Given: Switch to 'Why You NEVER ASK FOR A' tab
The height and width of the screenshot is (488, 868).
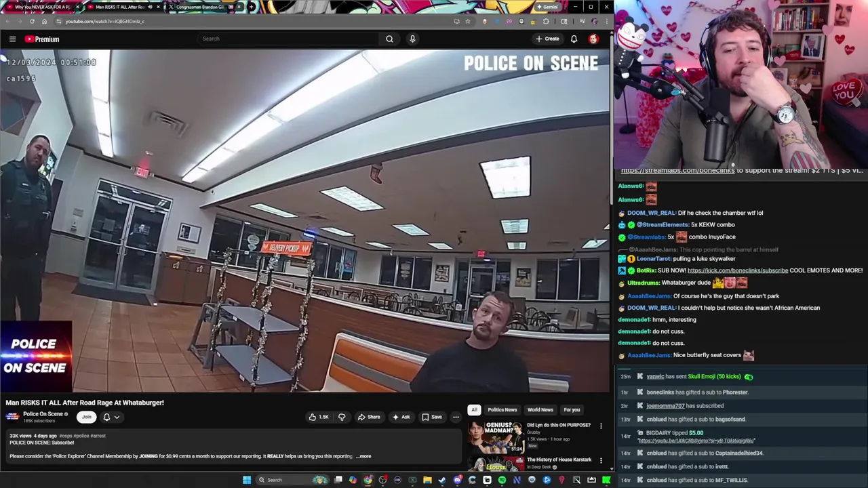Looking at the screenshot, I should (43, 7).
